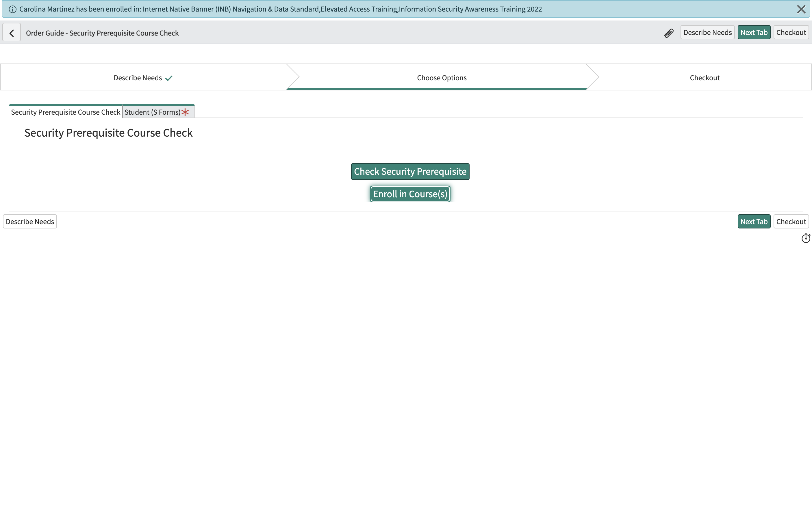This screenshot has width=812, height=532.
Task: Dismiss the enrollment notification banner
Action: click(x=801, y=9)
